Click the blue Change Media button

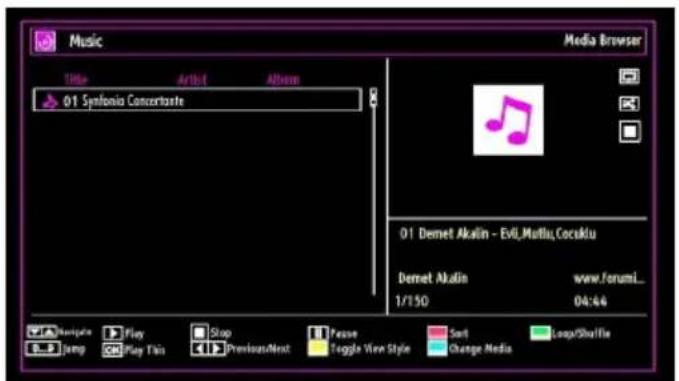tap(437, 349)
